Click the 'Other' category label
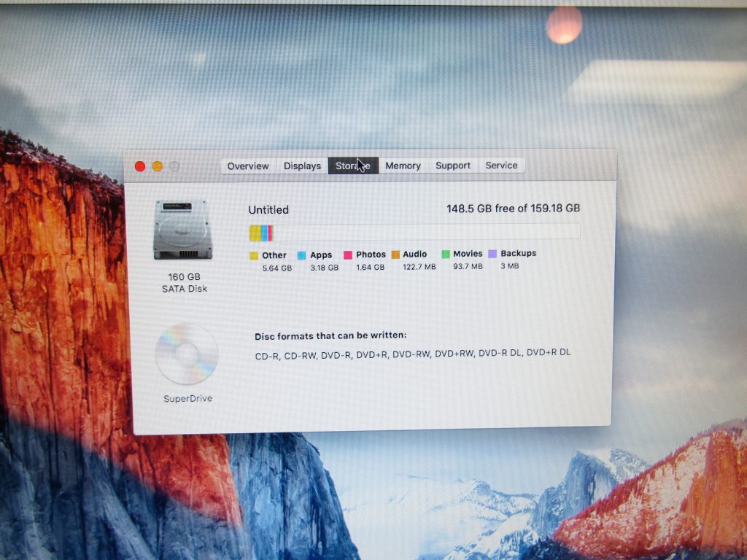Screen dimensions: 747x560 coord(274,255)
